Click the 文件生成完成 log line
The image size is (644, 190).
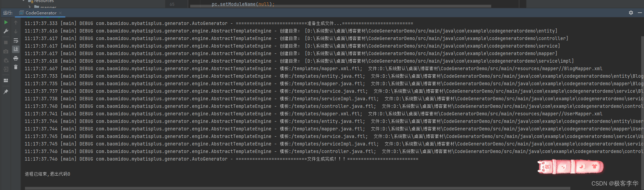[x=221, y=159]
